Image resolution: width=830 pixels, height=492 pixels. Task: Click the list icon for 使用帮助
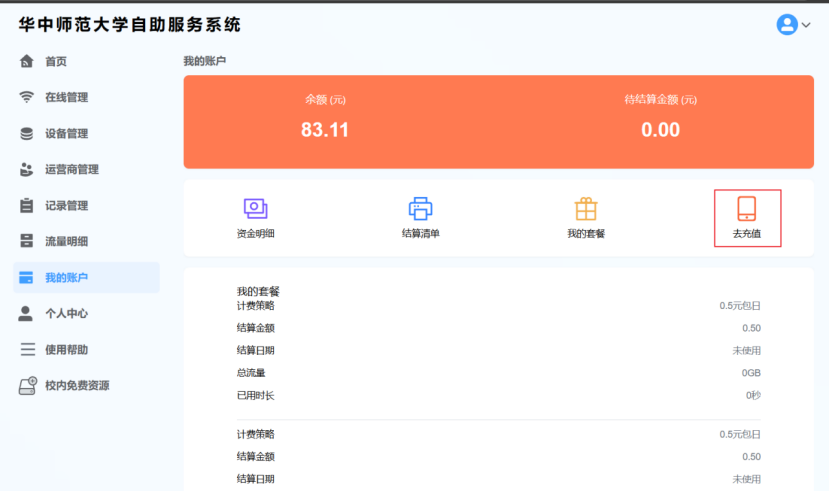[x=28, y=350]
